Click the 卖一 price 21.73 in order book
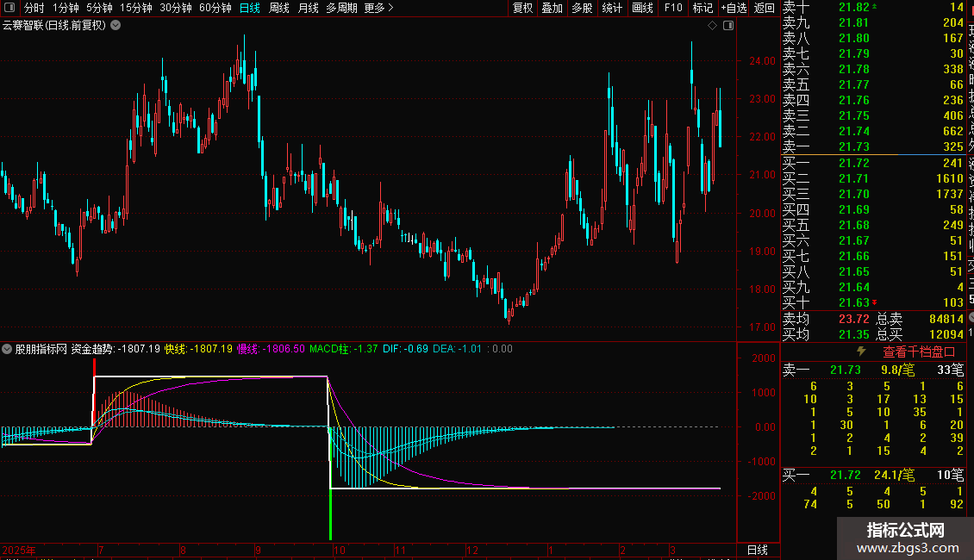974x560 pixels. [x=854, y=147]
